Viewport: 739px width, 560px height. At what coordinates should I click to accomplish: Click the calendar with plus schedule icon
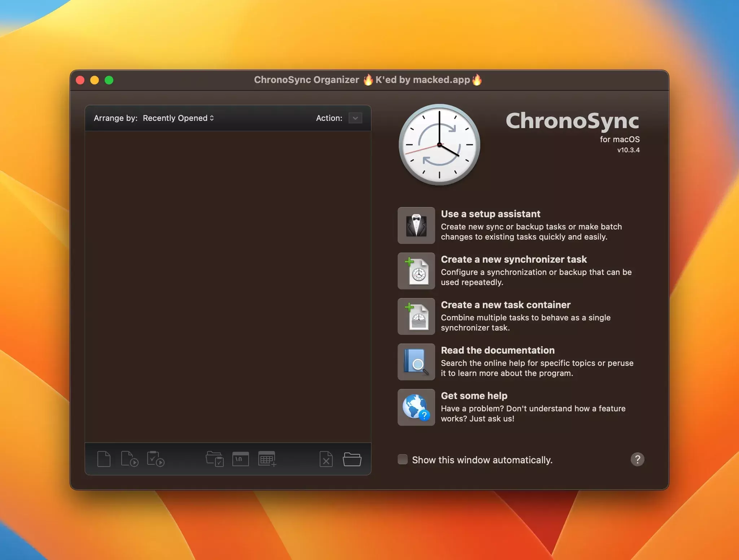point(267,459)
